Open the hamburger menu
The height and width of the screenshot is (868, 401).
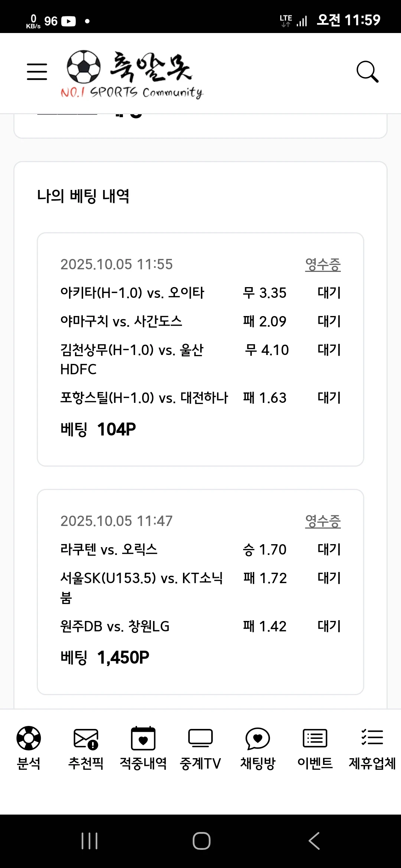pyautogui.click(x=37, y=72)
